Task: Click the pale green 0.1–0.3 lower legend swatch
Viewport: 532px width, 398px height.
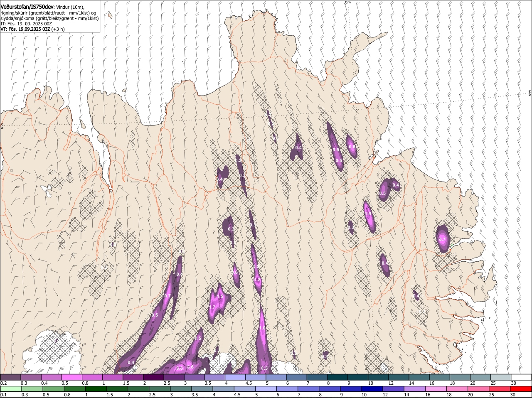Action: (x=11, y=389)
